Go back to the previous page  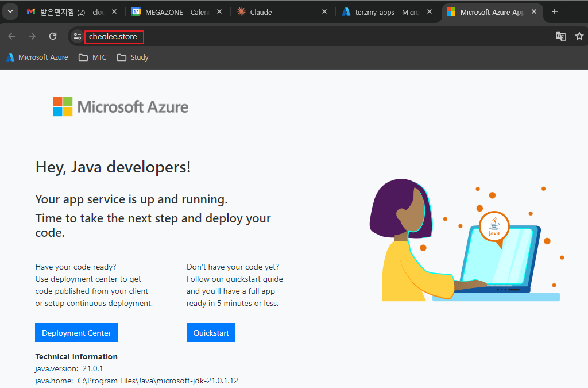11,36
